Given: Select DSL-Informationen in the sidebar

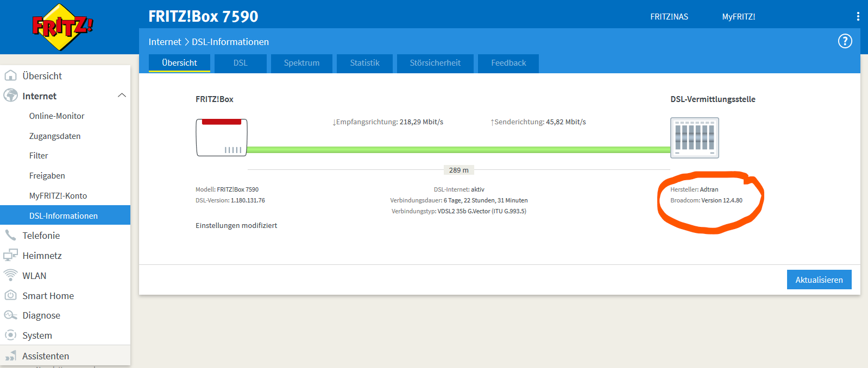Looking at the screenshot, I should [x=65, y=215].
